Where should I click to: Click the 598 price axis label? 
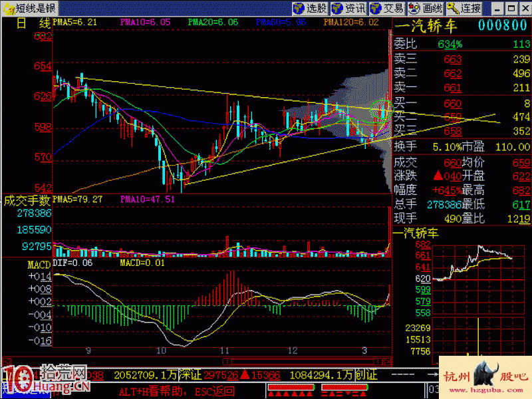click(43, 127)
